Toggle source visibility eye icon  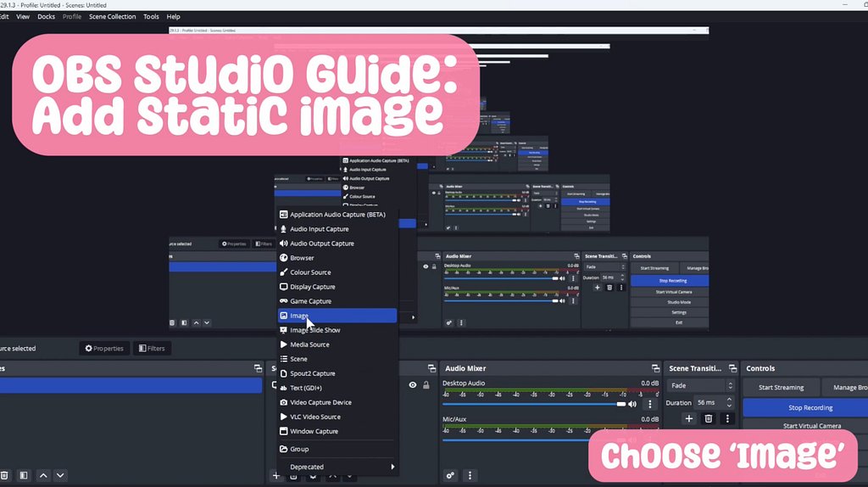tap(413, 385)
